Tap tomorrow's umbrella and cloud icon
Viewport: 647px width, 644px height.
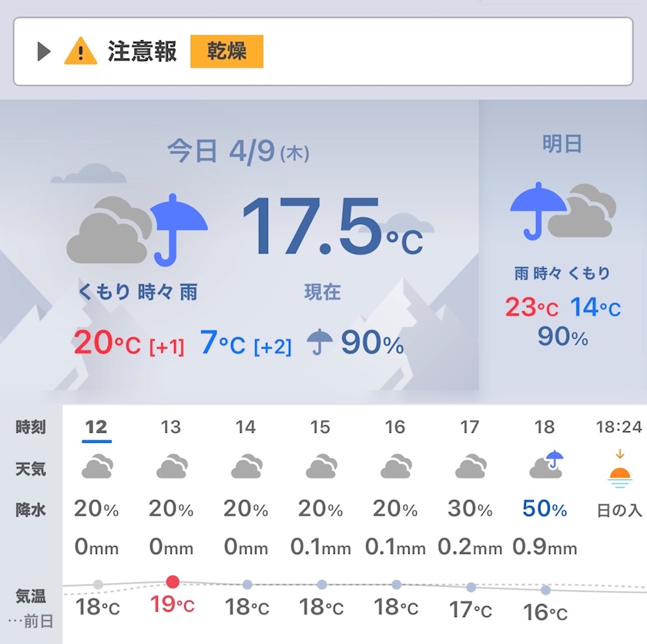[x=563, y=211]
